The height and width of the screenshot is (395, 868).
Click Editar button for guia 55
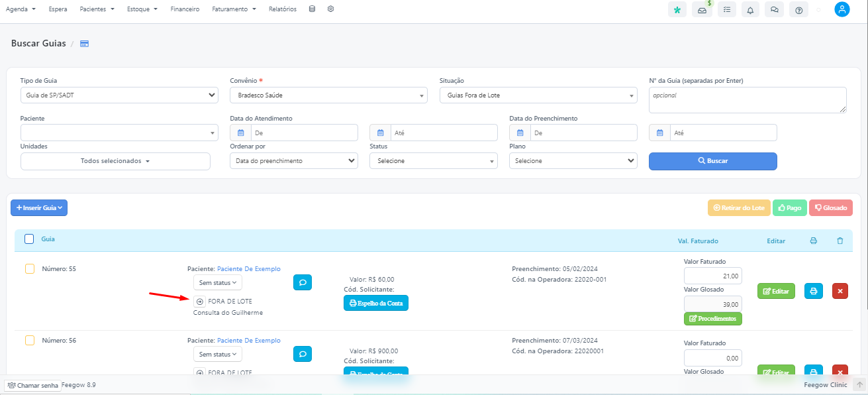pos(776,291)
